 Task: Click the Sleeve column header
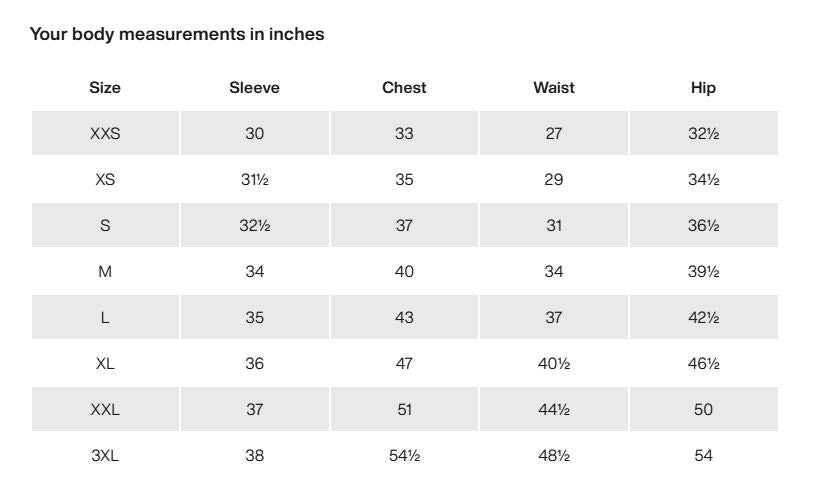tap(254, 88)
